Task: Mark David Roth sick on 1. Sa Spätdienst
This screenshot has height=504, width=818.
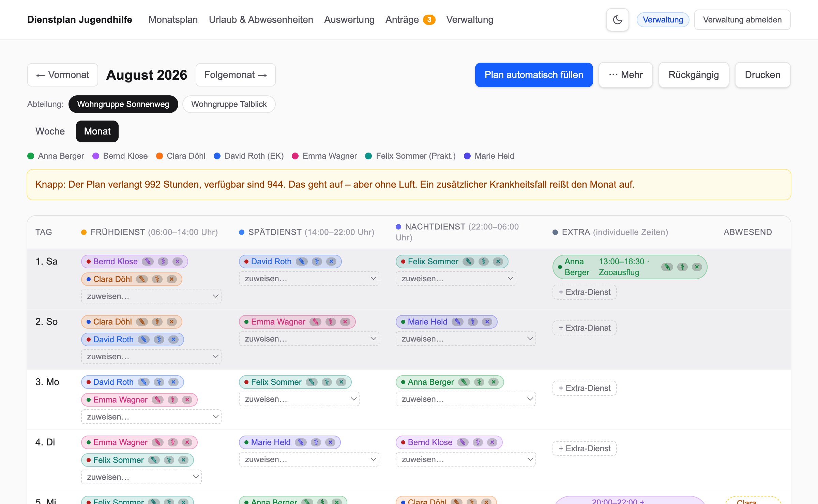Action: 317,262
